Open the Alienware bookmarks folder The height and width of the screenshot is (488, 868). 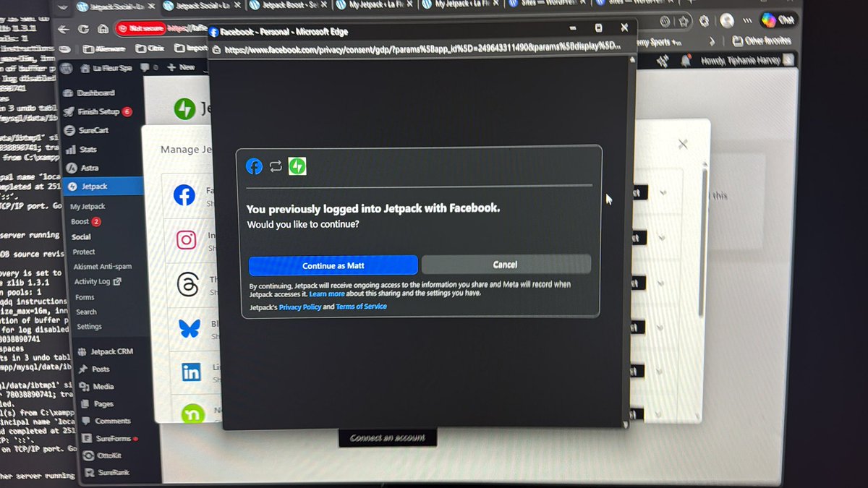tap(104, 49)
